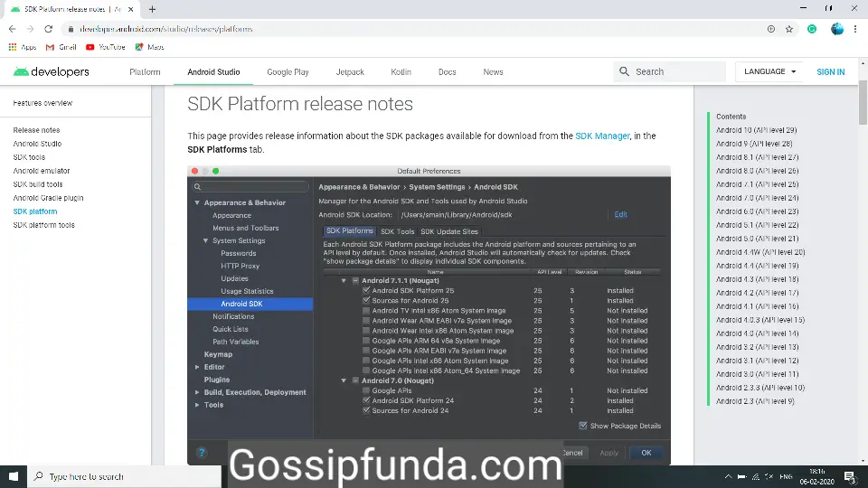
Task: Click the ENG language indicator in taskbar
Action: tap(786, 476)
